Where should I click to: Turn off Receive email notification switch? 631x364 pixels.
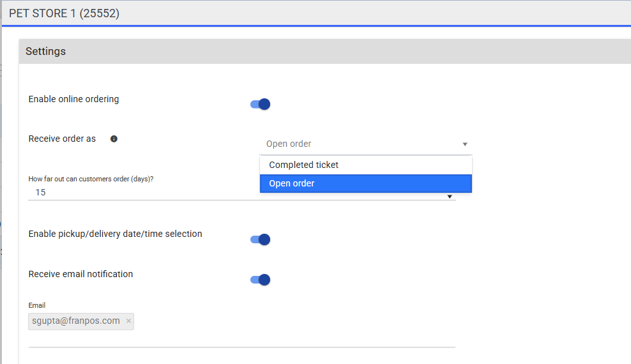point(261,279)
